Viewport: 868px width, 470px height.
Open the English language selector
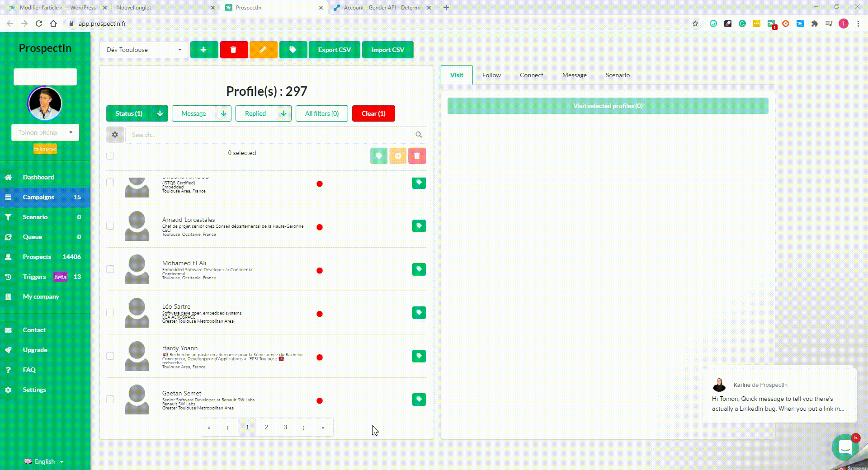[44, 461]
